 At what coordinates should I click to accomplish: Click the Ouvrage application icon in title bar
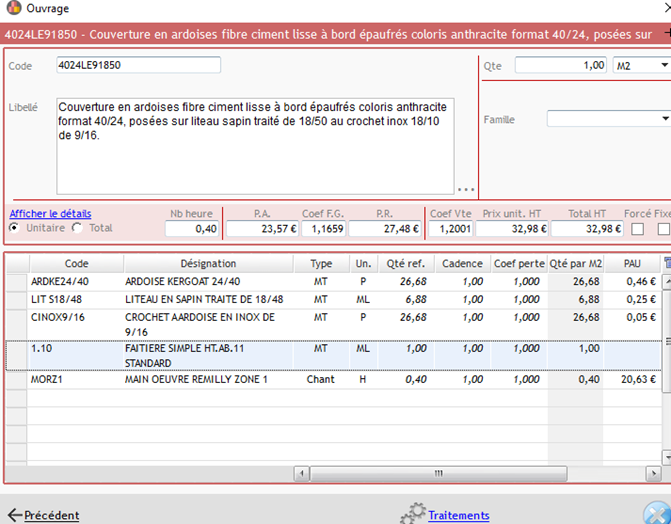(14, 7)
